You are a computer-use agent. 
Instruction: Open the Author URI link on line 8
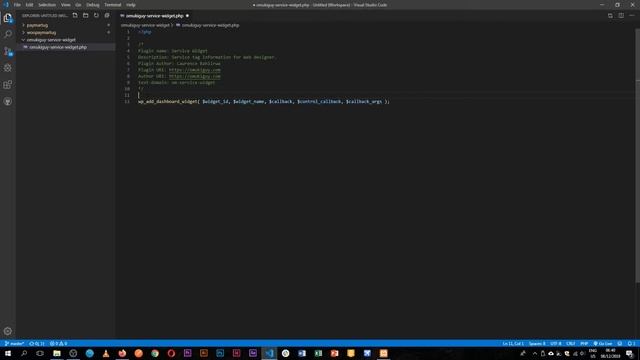(195, 76)
